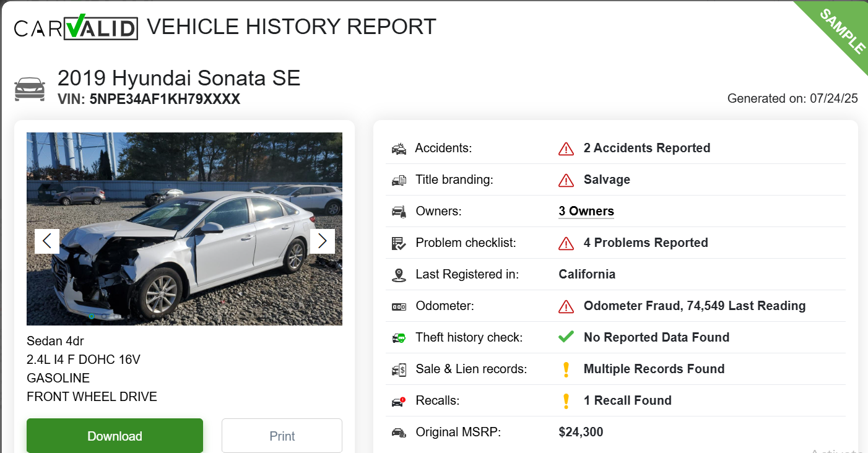The width and height of the screenshot is (868, 453).
Task: Click the Original MSRP row icon
Action: coord(399,433)
